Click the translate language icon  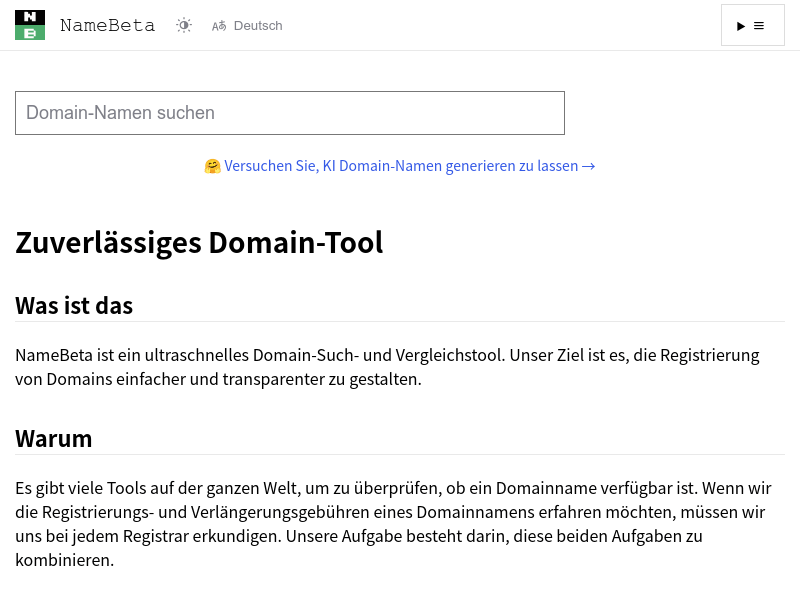coord(219,26)
